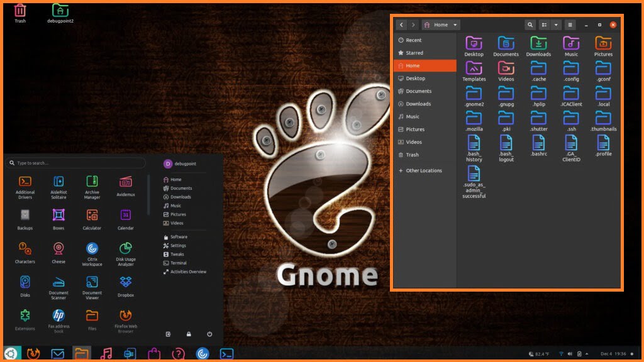Click Other Locations in Files sidebar
This screenshot has width=644, height=362.
(425, 170)
